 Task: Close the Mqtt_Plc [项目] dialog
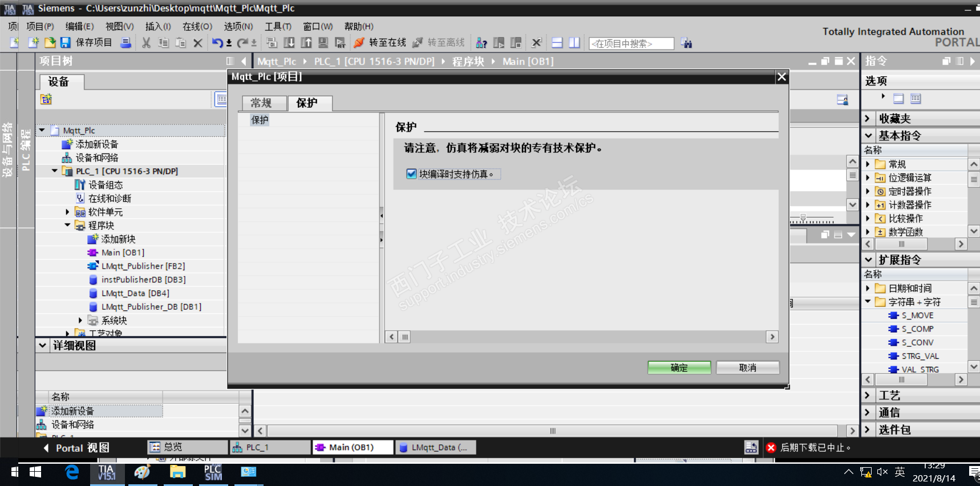(781, 77)
